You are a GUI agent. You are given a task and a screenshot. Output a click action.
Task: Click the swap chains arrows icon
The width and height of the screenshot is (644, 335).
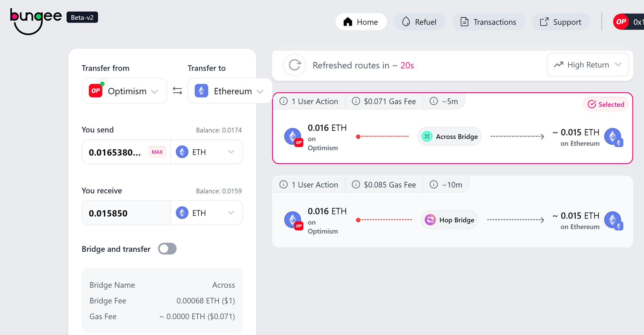click(x=177, y=91)
